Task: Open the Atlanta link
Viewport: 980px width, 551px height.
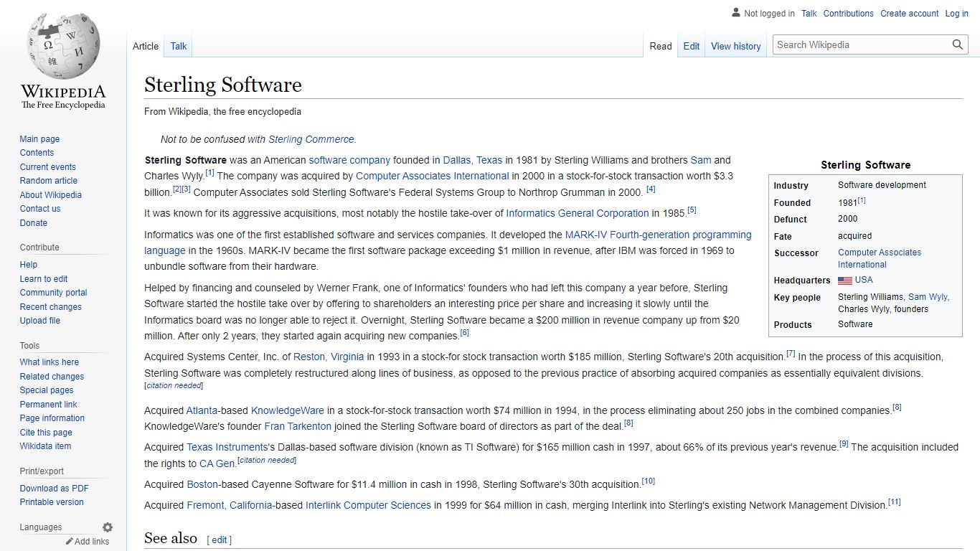Action: pyautogui.click(x=202, y=410)
